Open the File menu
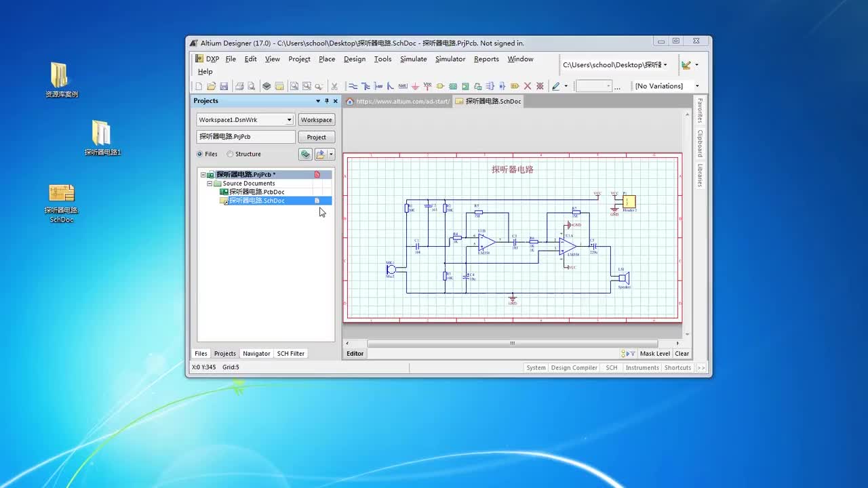Screen dimensions: 868x488 coord(231,59)
